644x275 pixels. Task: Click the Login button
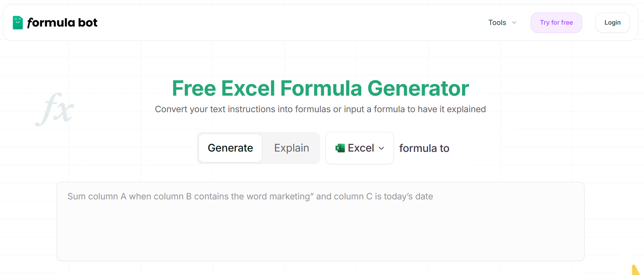click(612, 22)
